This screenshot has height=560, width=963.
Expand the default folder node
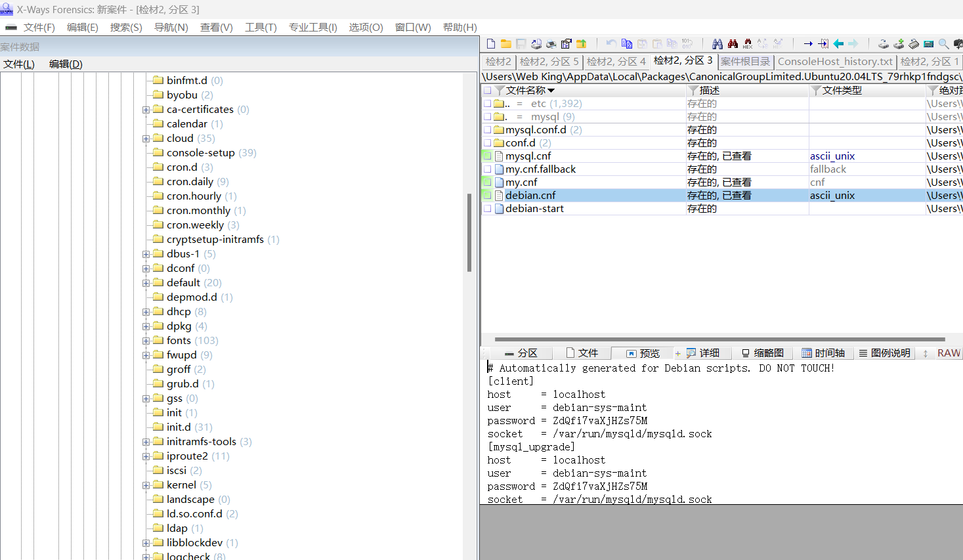[146, 283]
